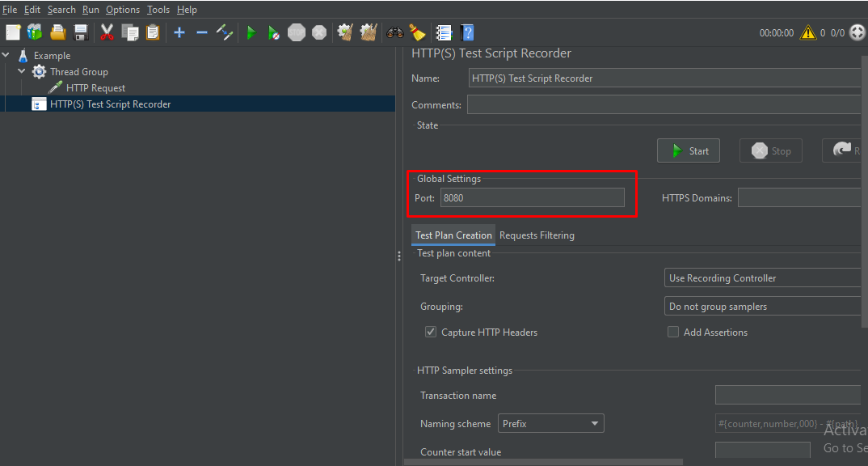Open Search with binoculars icon
Screen dimensions: 868x466
(394, 32)
